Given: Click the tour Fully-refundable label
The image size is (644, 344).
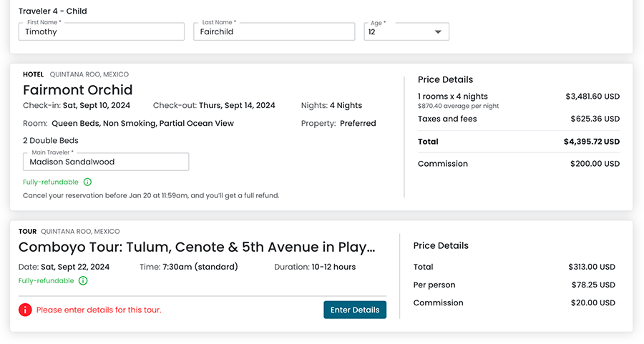Looking at the screenshot, I should 47,281.
